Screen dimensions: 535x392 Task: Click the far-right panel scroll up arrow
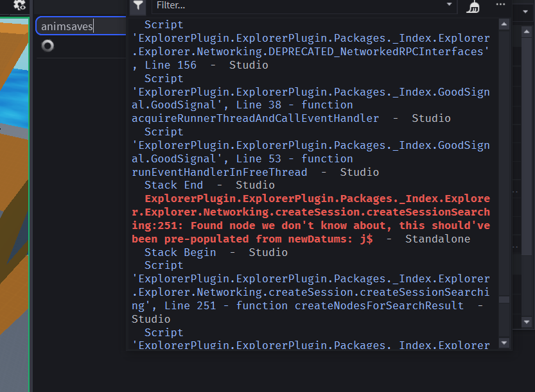pyautogui.click(x=527, y=31)
